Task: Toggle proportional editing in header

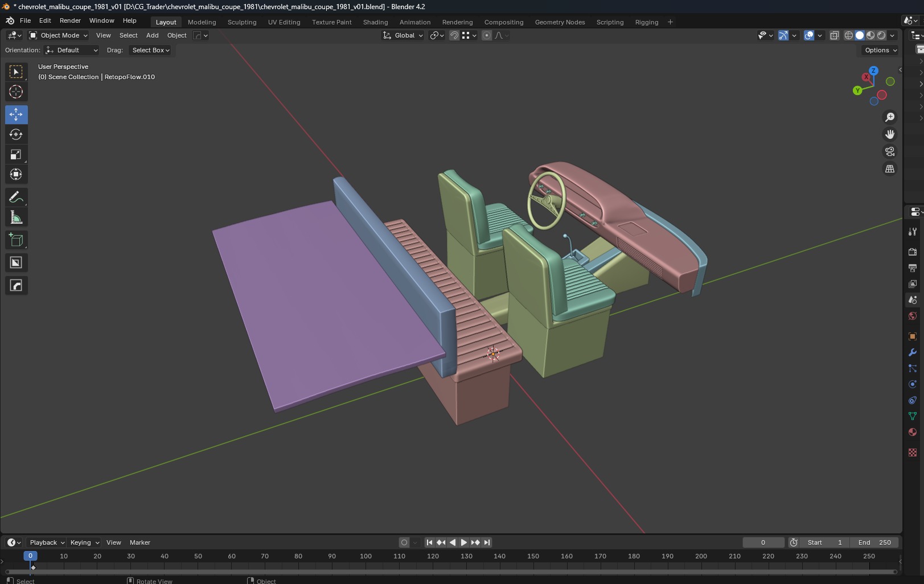Action: pos(487,35)
